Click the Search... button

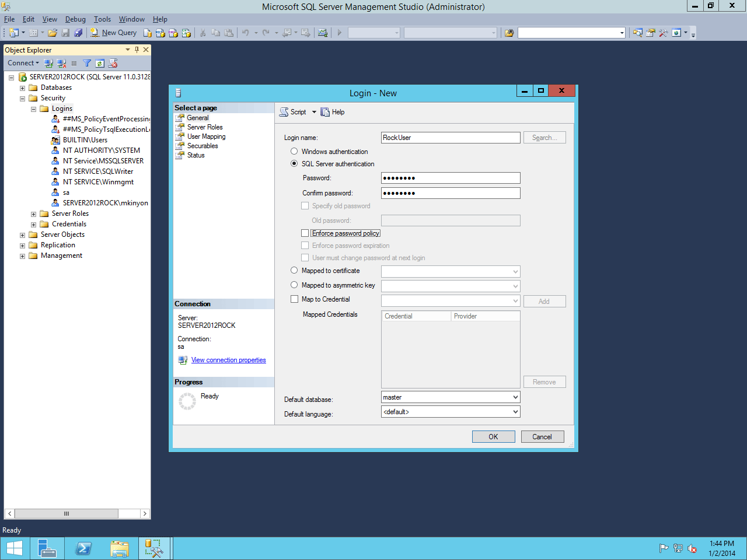click(x=544, y=138)
